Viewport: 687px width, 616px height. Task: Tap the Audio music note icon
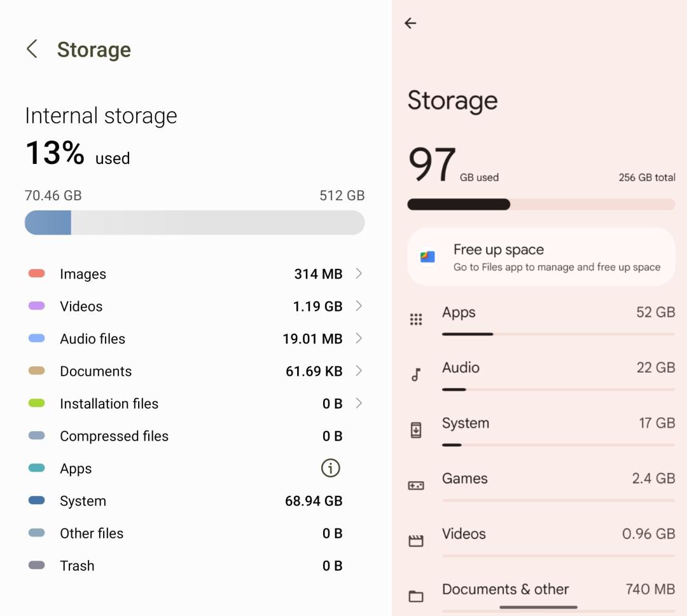tap(416, 375)
